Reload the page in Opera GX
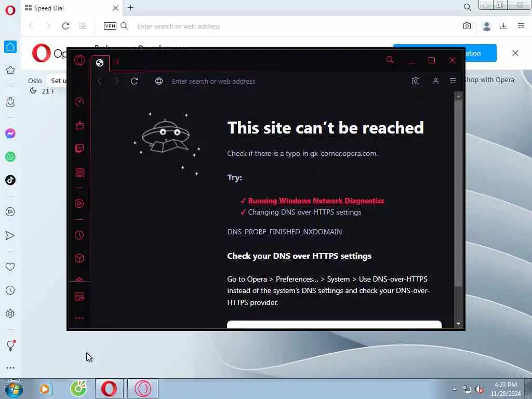The height and width of the screenshot is (399, 532). point(135,81)
